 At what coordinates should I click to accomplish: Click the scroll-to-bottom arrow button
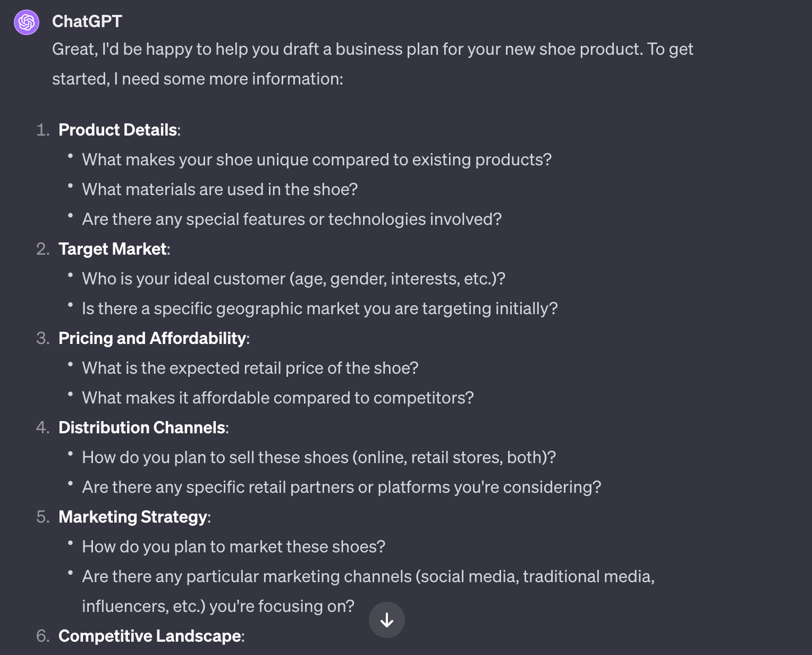click(x=387, y=620)
